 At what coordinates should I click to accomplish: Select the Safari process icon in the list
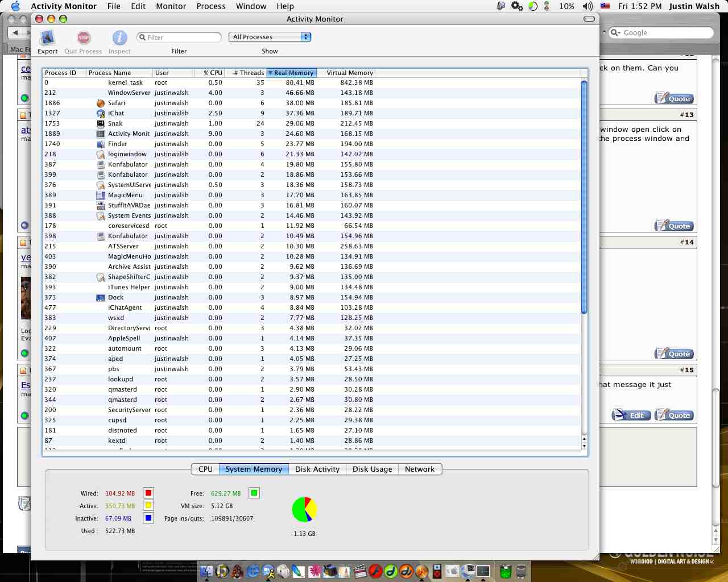point(101,103)
